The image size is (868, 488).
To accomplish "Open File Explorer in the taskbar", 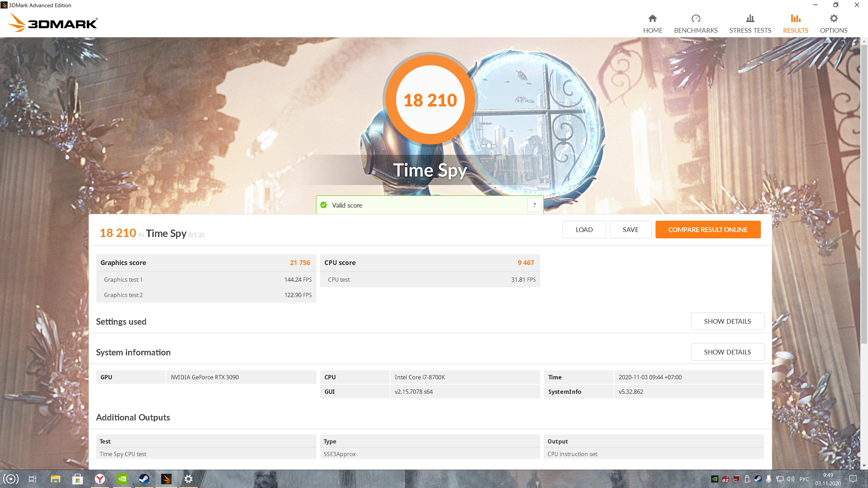I will (55, 479).
